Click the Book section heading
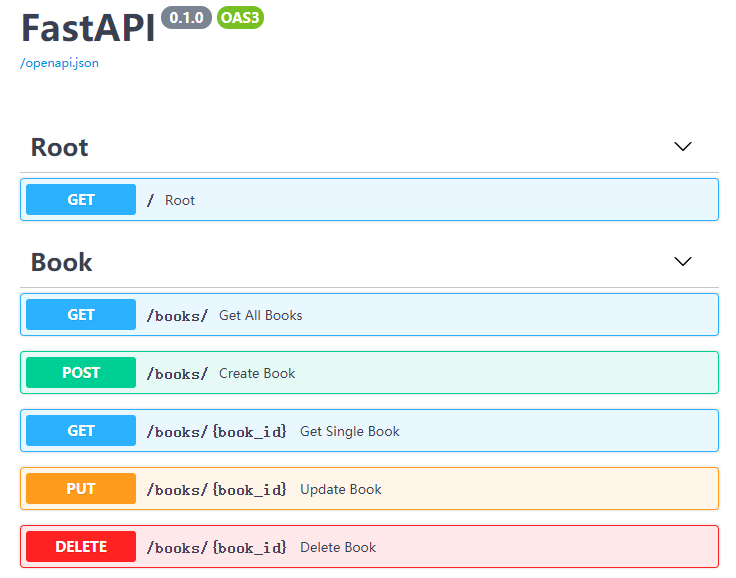 pos(62,263)
